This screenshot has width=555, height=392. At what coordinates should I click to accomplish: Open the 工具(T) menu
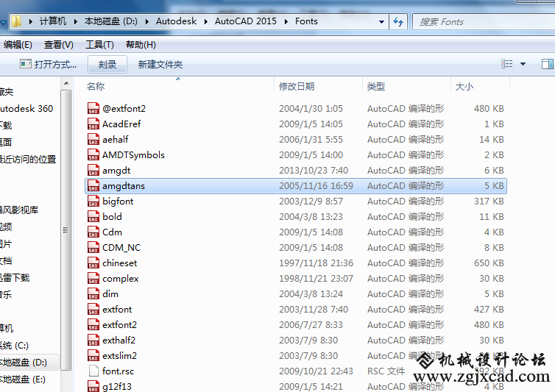99,45
